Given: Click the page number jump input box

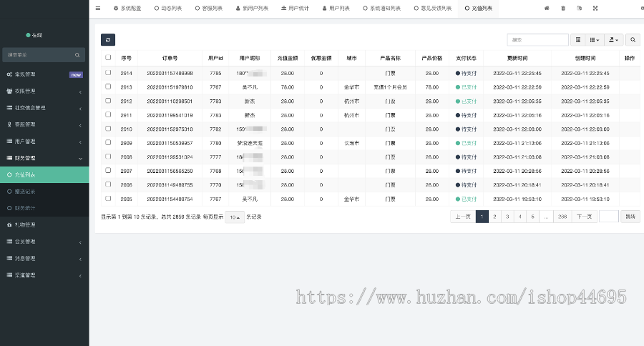Looking at the screenshot, I should coord(609,217).
